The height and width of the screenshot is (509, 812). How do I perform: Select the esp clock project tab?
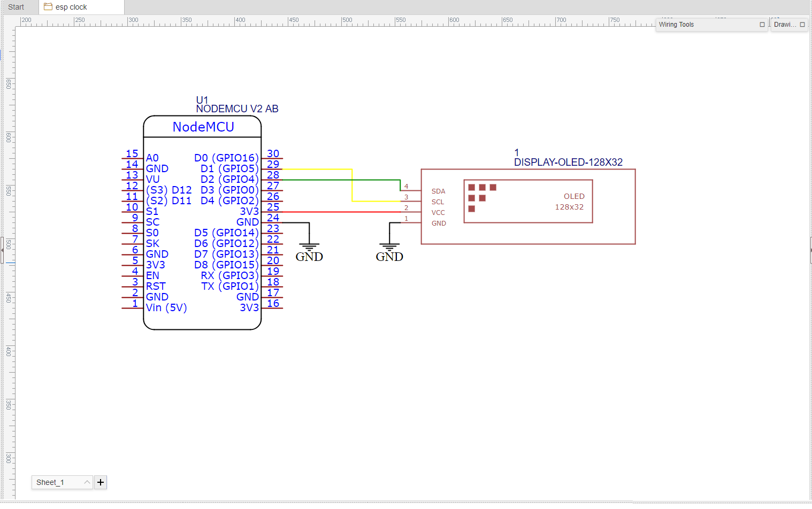click(x=75, y=7)
